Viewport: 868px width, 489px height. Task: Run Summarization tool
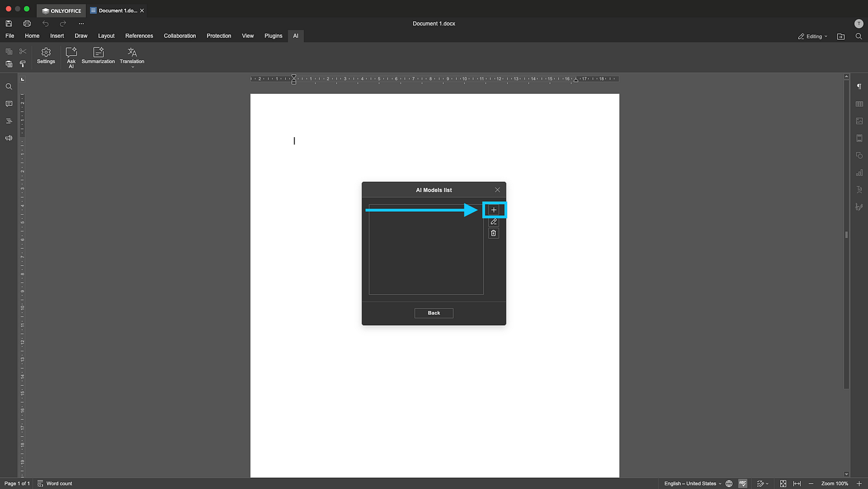pos(98,56)
